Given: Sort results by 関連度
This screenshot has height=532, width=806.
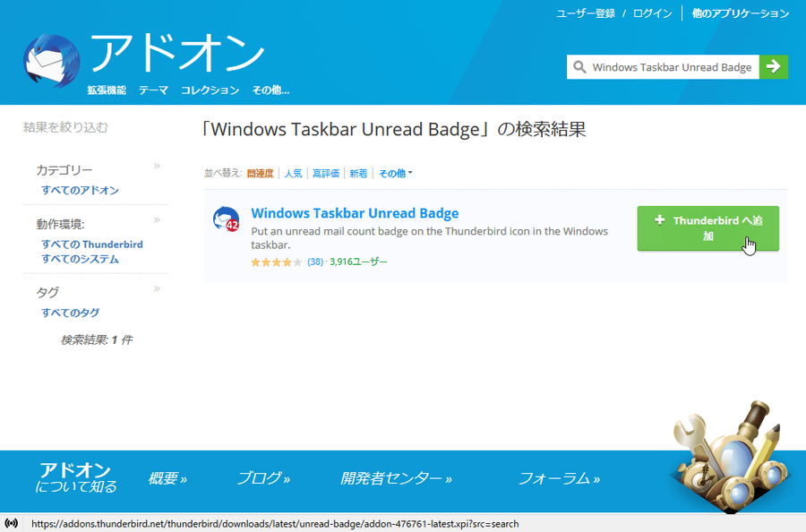Looking at the screenshot, I should [260, 174].
